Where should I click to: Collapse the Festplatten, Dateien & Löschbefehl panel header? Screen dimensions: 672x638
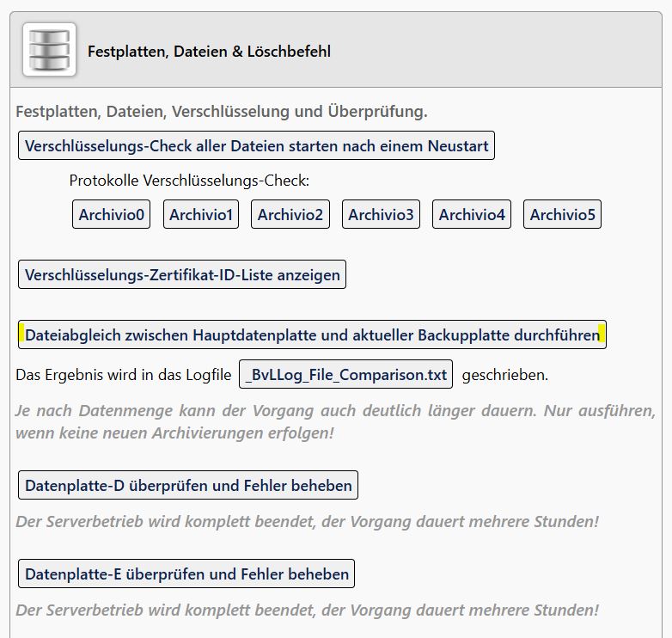pos(209,52)
